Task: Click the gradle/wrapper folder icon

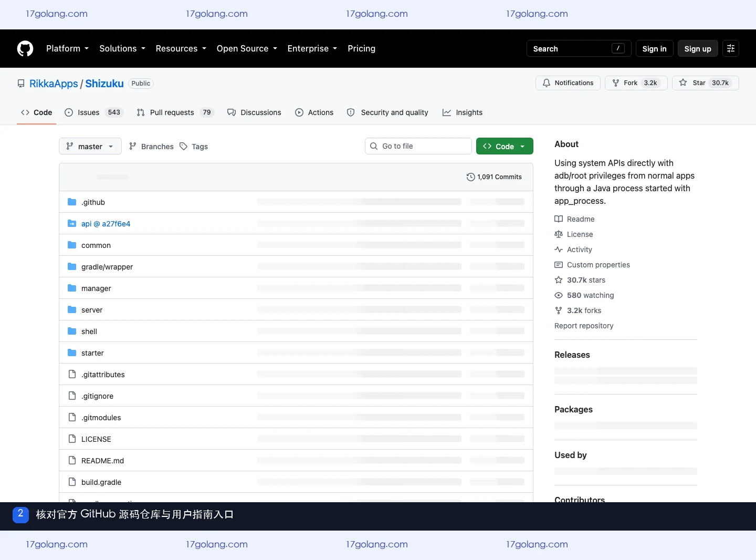Action: point(72,267)
